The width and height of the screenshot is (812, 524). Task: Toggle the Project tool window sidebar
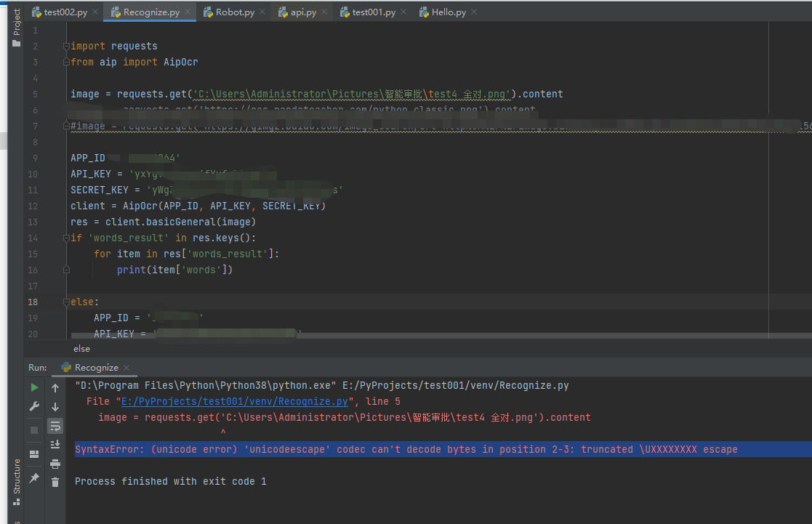coord(16,22)
